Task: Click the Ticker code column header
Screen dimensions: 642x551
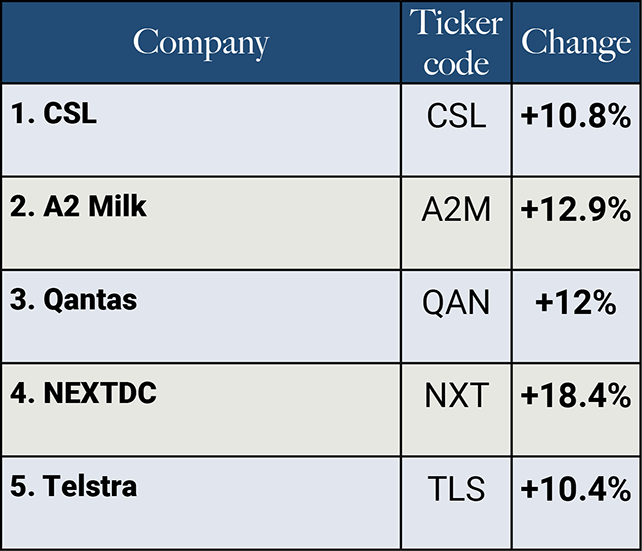Action: click(x=456, y=43)
